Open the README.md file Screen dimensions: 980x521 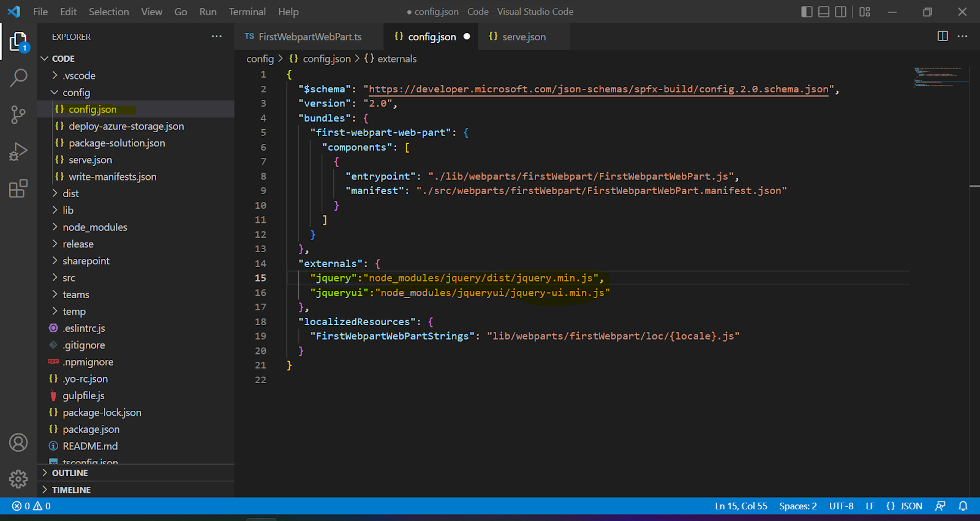135,446
